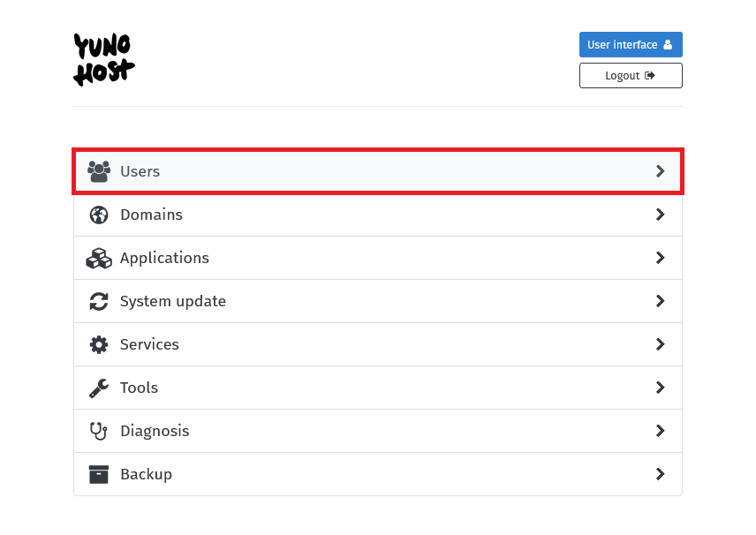Click the User interface button
This screenshot has height=535, width=756.
(631, 44)
